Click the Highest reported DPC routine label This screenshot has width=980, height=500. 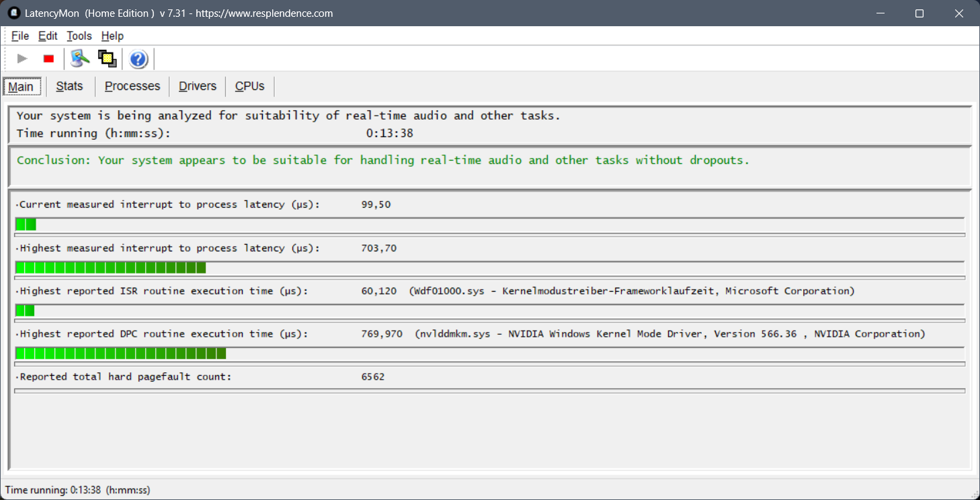coord(162,334)
